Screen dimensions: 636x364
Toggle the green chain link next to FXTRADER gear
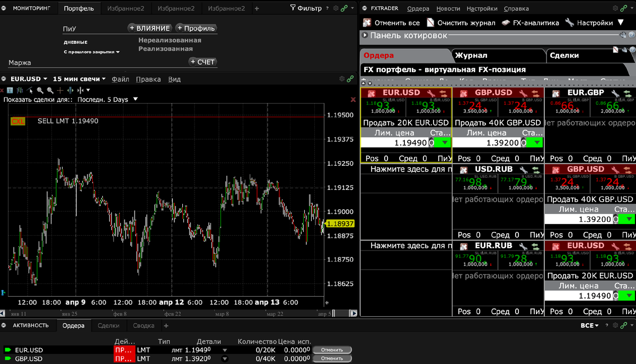pos(623,8)
